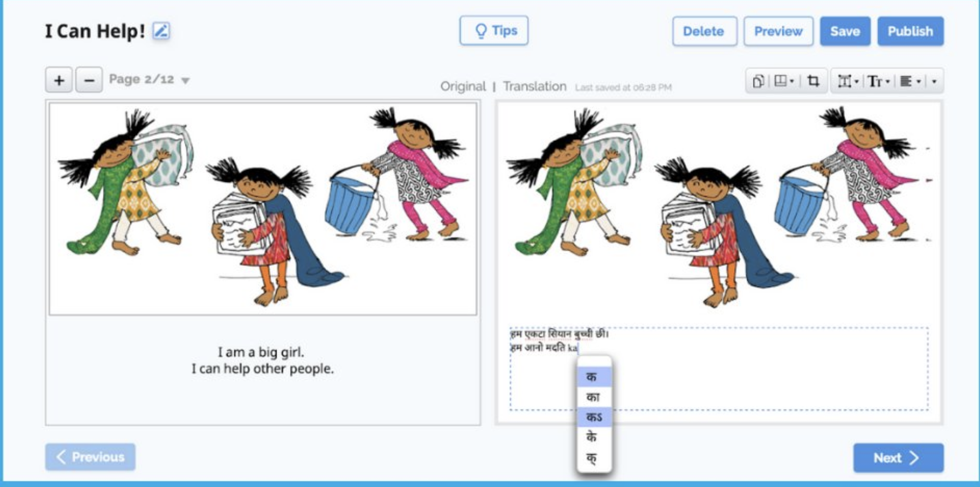Remove a page with the minus button
The height and width of the screenshot is (487, 980).
point(89,80)
